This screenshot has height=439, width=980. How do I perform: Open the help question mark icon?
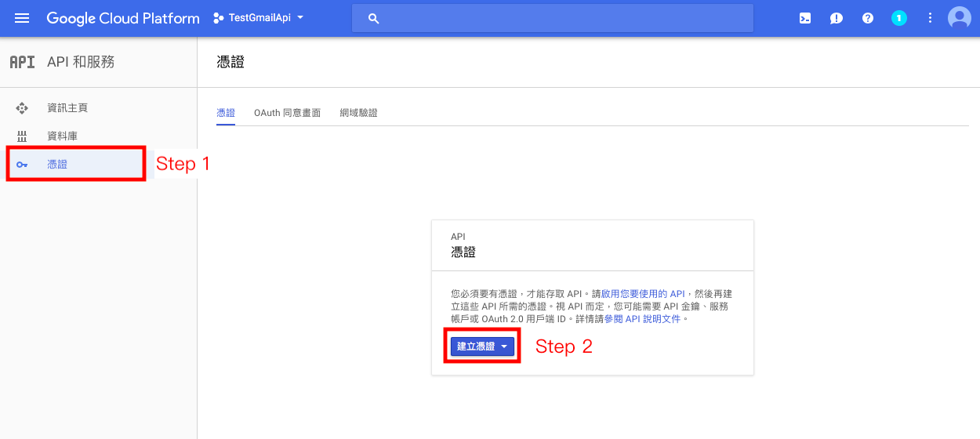[x=868, y=18]
